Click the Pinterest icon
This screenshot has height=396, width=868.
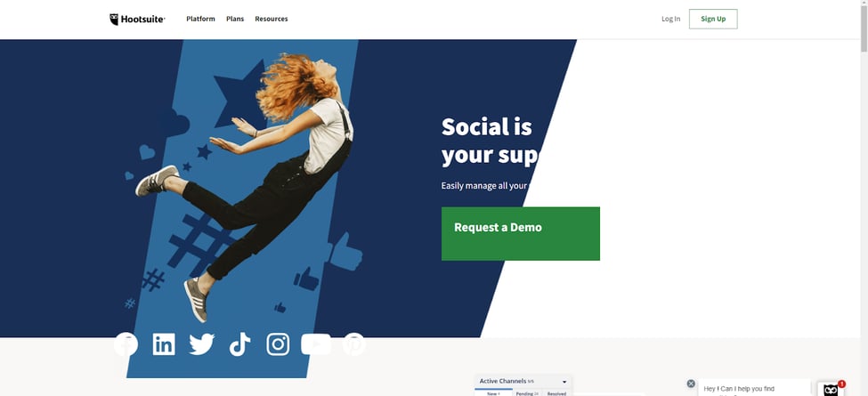353,344
